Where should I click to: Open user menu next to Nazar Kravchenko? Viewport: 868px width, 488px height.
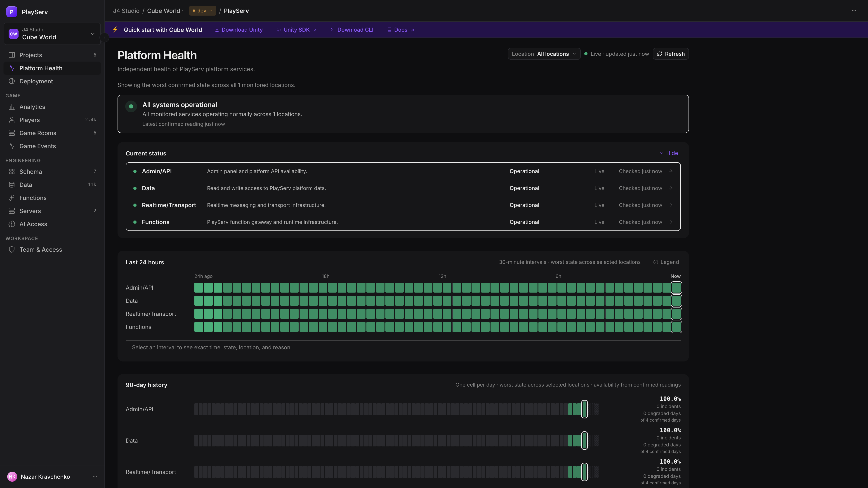(95, 476)
